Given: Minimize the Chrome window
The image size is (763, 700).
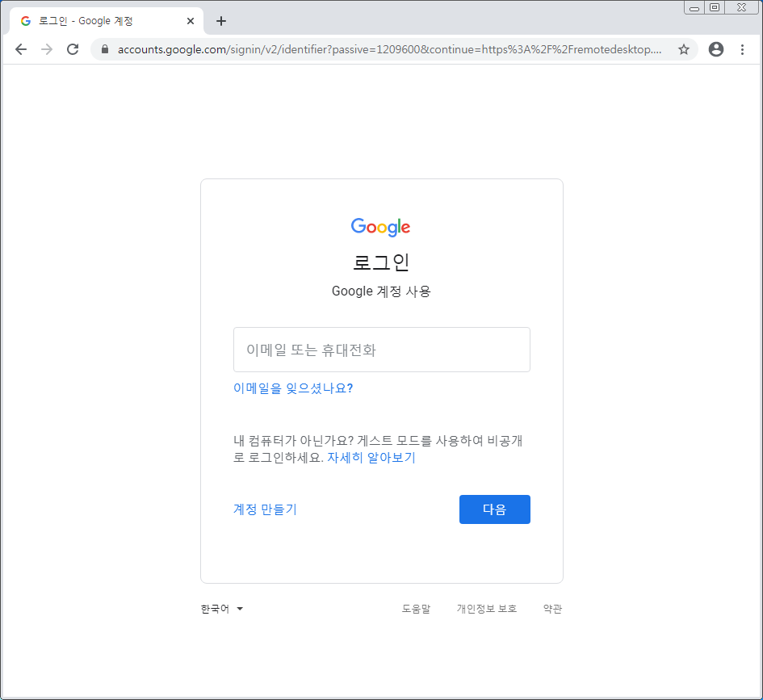Looking at the screenshot, I should [x=694, y=8].
